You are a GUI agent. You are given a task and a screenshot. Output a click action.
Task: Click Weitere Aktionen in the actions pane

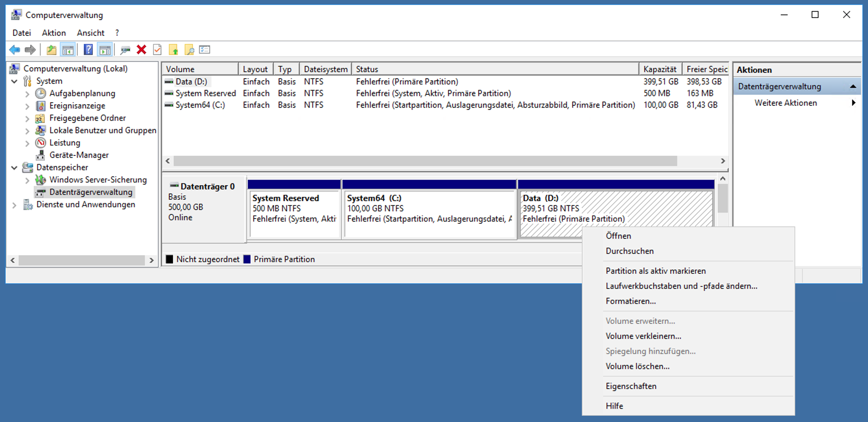click(785, 103)
